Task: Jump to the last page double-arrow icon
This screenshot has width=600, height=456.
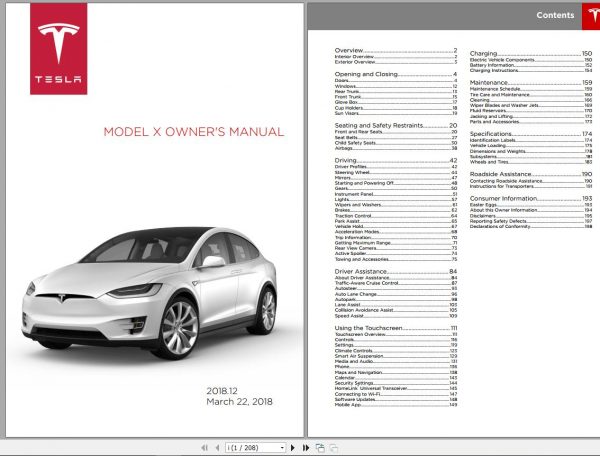Action: [x=306, y=448]
